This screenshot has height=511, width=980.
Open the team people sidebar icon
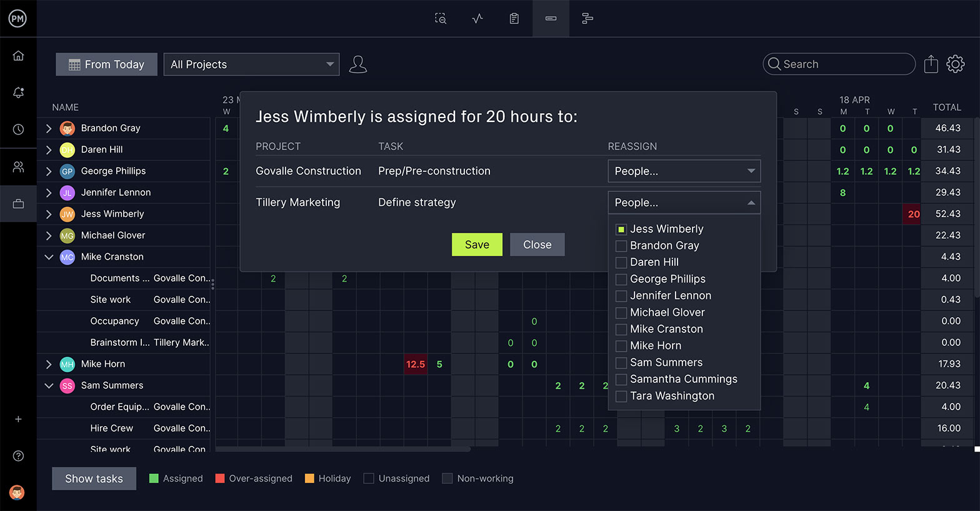[18, 167]
